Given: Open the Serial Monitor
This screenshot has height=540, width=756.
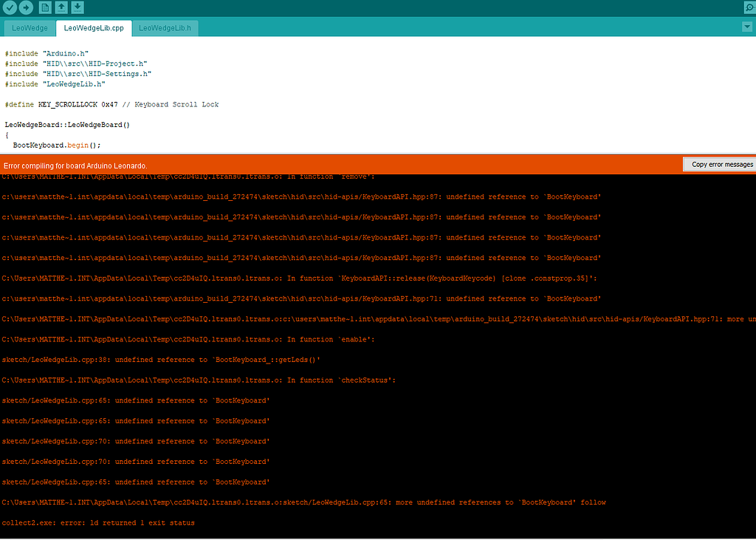Looking at the screenshot, I should (749, 7).
